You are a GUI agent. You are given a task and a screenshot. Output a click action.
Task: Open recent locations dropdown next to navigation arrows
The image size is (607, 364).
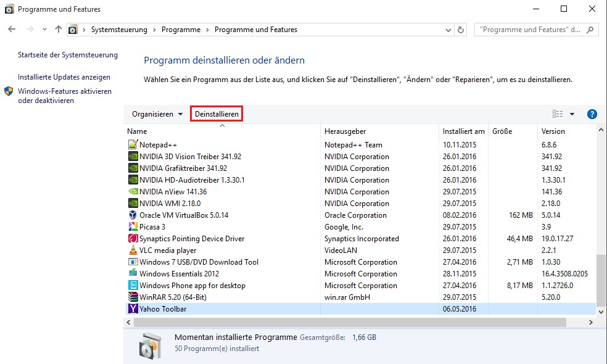tap(44, 30)
